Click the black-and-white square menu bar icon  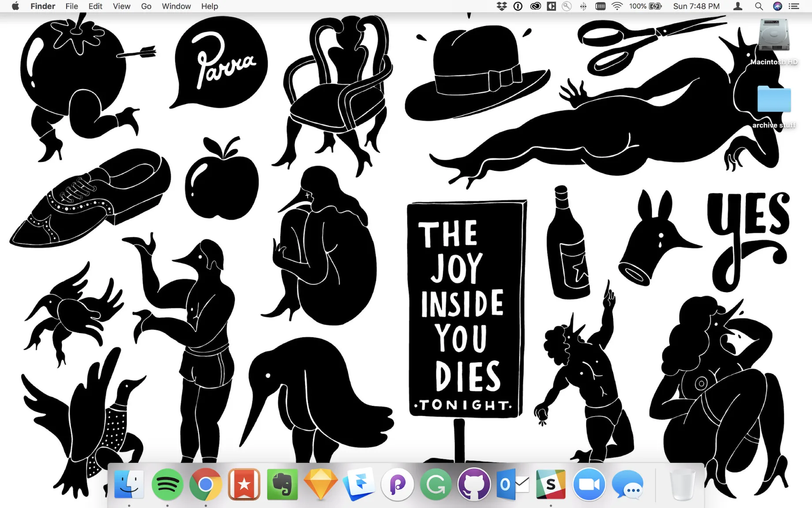[552, 6]
